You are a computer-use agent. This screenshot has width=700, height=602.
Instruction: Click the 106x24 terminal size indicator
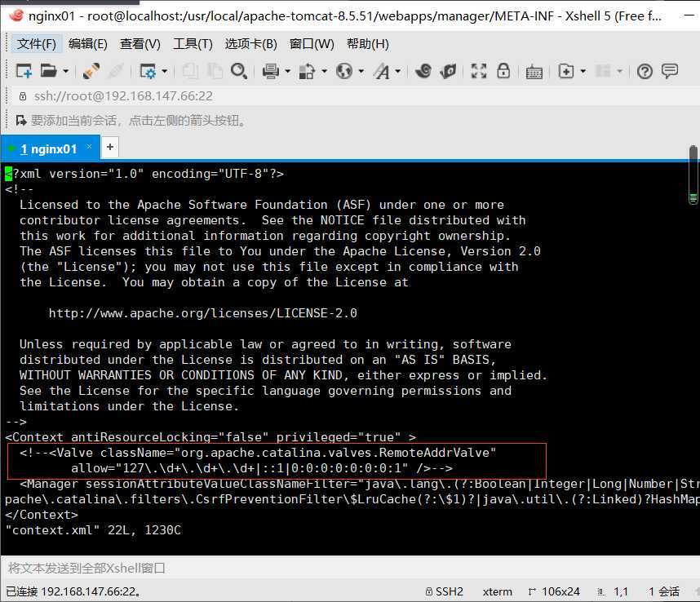tap(554, 591)
